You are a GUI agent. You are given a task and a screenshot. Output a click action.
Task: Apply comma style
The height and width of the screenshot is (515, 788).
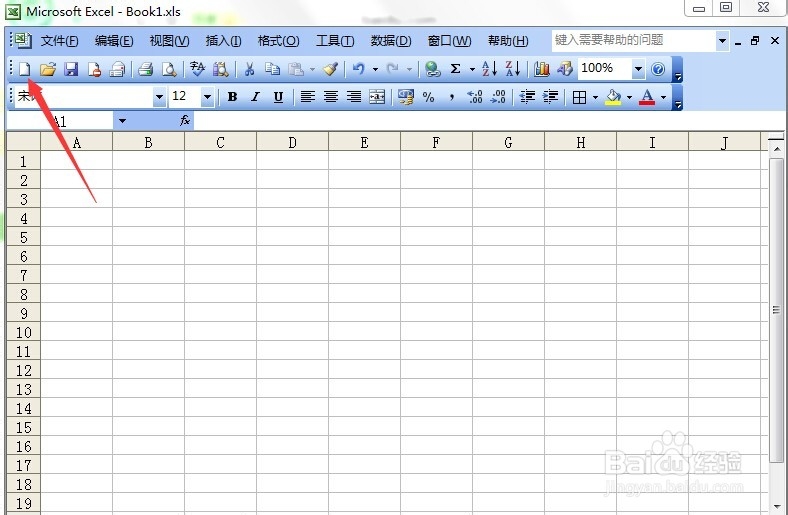click(x=451, y=96)
